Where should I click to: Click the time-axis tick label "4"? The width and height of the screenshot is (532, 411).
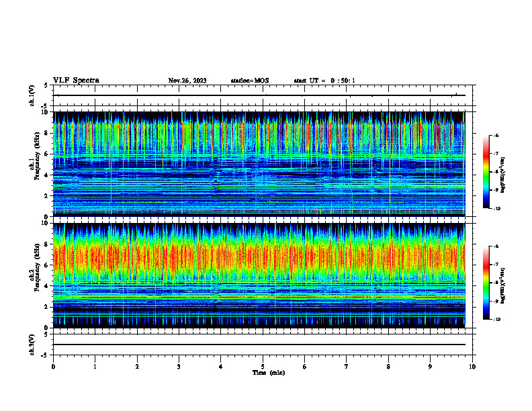click(221, 367)
